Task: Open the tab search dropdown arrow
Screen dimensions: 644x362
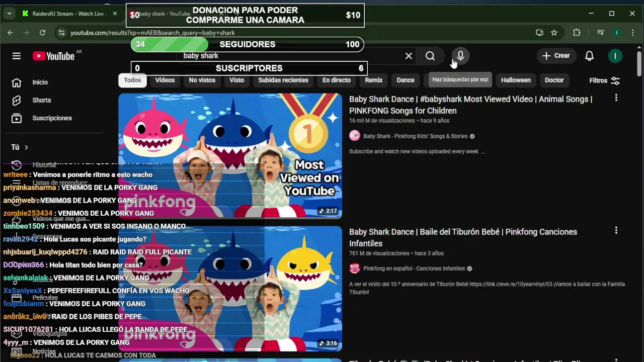Action: (x=9, y=14)
